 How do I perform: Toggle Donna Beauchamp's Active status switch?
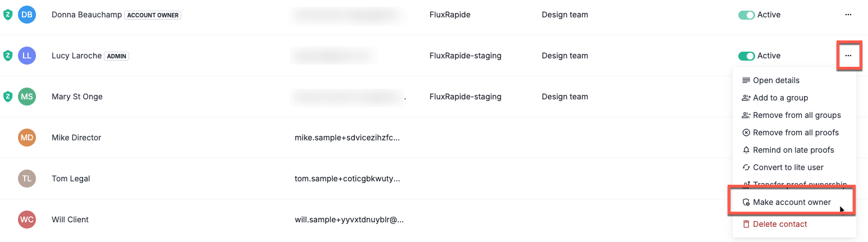pyautogui.click(x=746, y=15)
